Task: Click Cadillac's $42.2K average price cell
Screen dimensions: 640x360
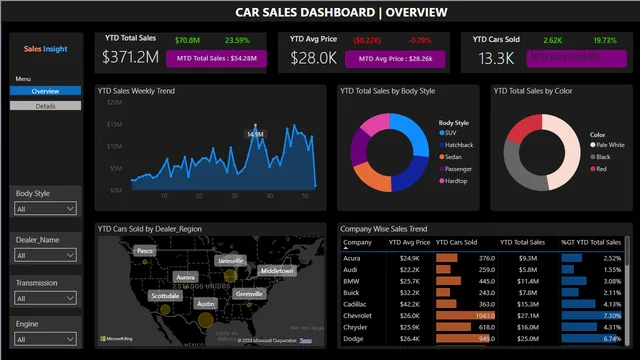Action: 410,304
